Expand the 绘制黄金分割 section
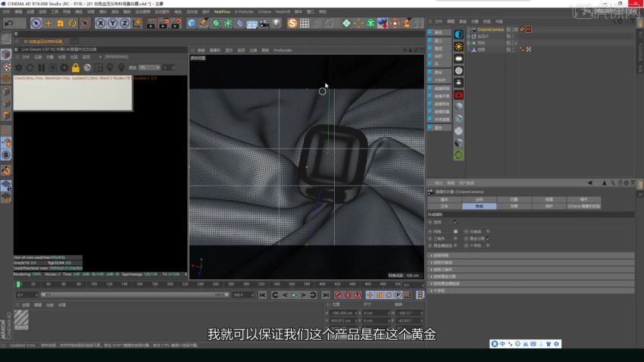 click(530, 276)
